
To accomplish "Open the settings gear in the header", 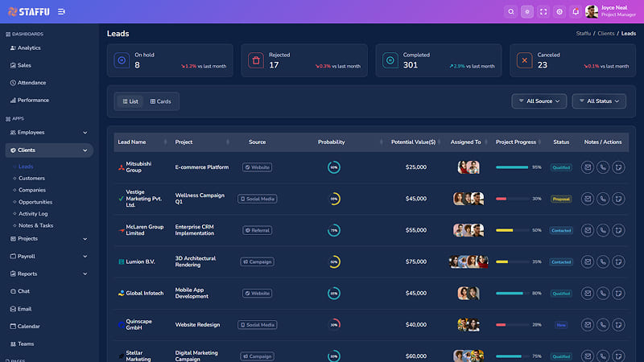I will tap(559, 12).
